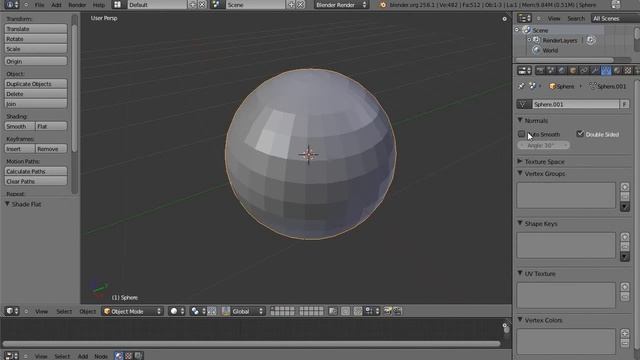Screen dimensions: 640x360
Task: Open the Blender Render engine dropdown
Action: [341, 5]
